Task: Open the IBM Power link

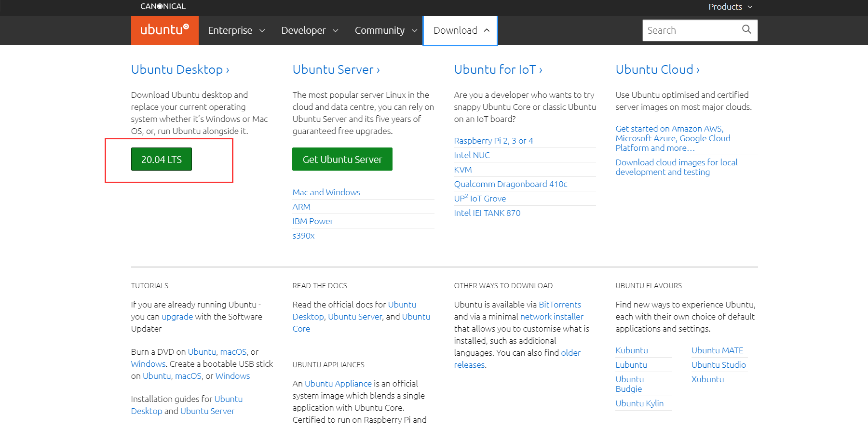Action: [x=312, y=221]
